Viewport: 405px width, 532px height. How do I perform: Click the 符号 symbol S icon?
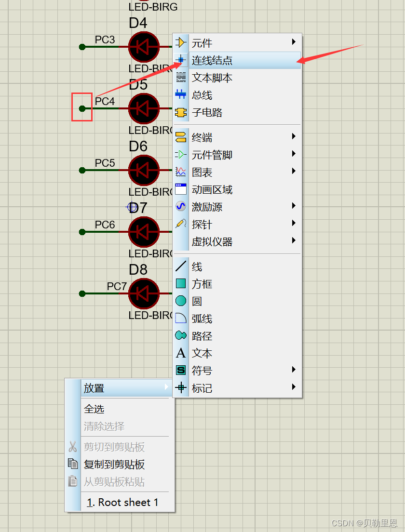pos(181,370)
